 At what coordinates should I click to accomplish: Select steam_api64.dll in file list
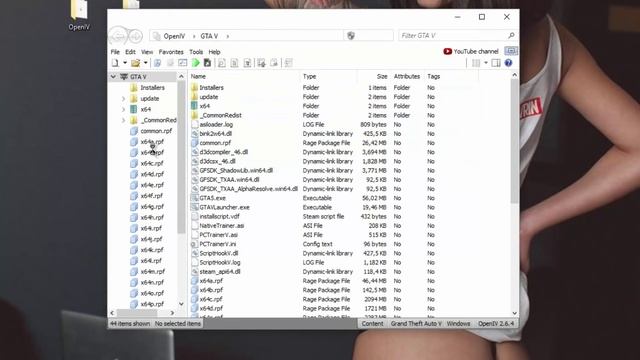click(x=220, y=271)
